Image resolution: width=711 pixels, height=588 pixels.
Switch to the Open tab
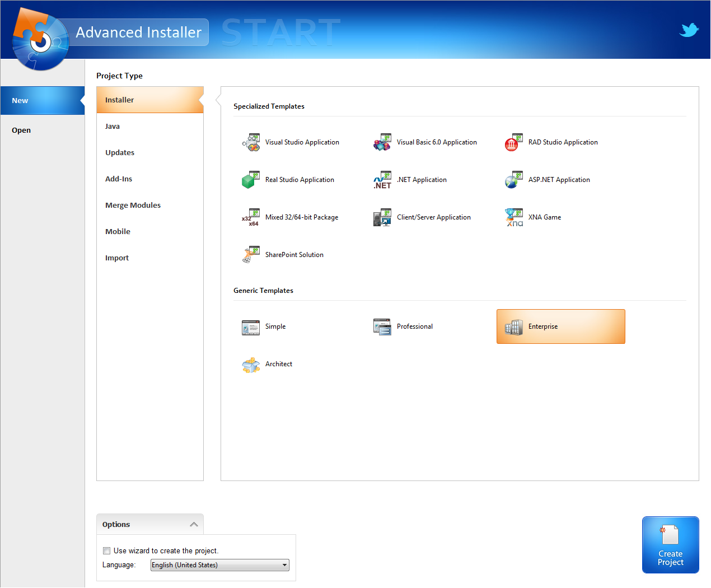(x=21, y=130)
